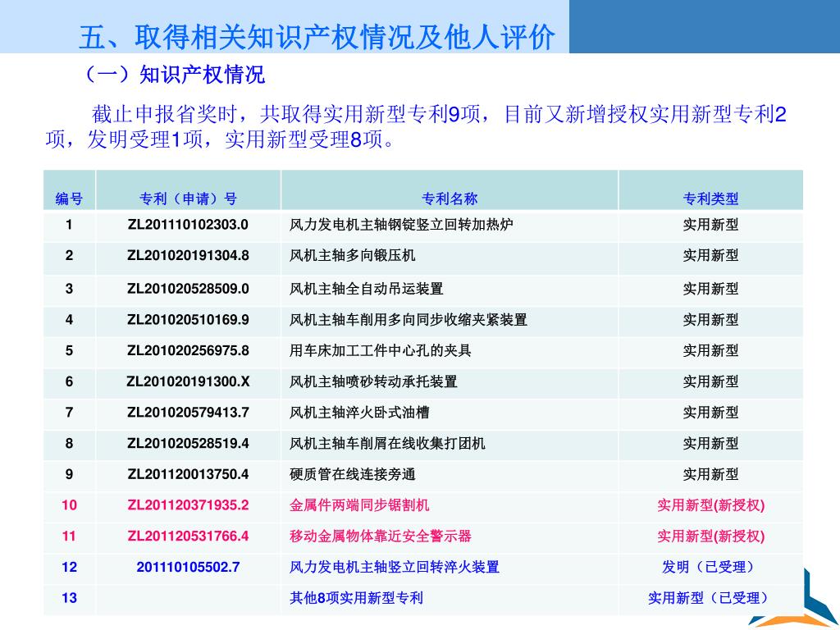Select patent number ZL201120013750.4
Image resolution: width=840 pixels, height=630 pixels.
[x=188, y=474]
